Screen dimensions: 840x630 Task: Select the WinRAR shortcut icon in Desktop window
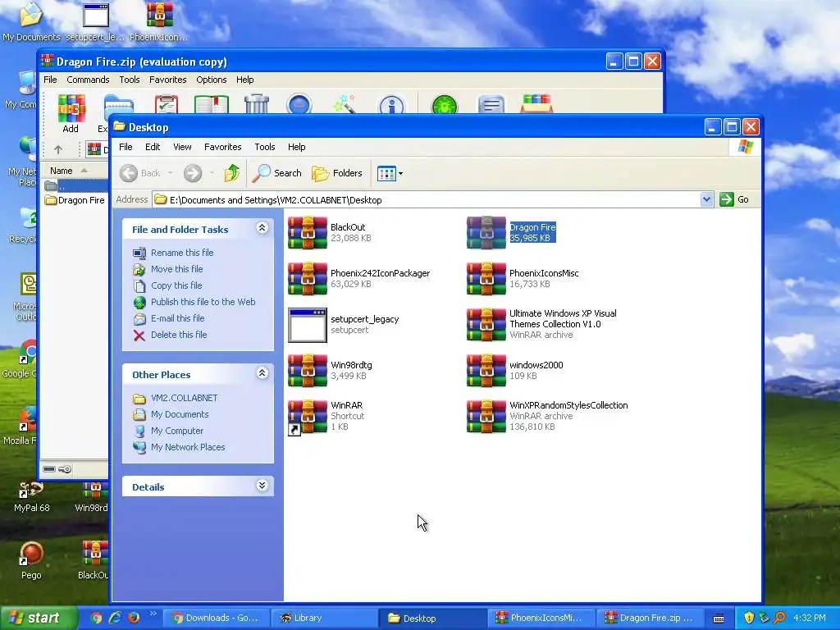(308, 417)
